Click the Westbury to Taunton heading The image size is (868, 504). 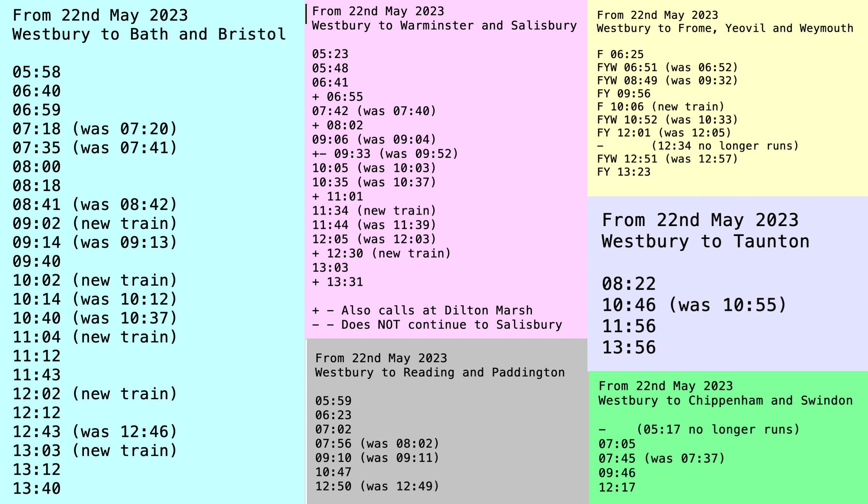click(705, 242)
